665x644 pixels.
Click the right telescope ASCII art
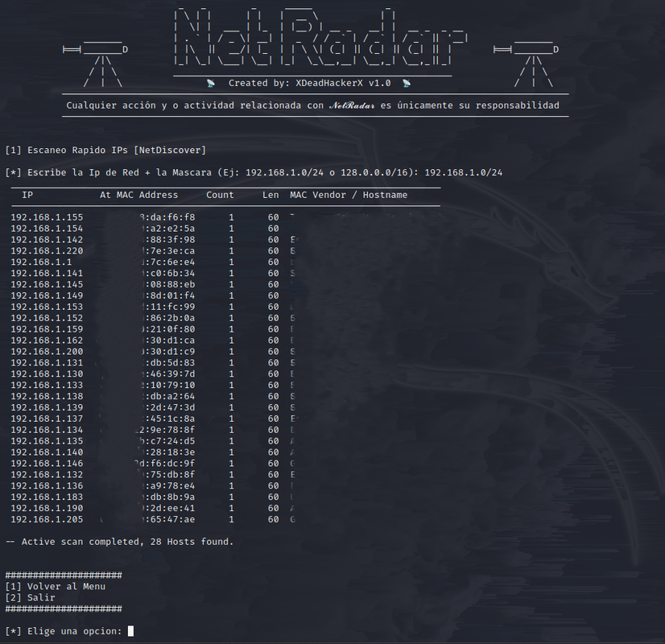click(527, 64)
